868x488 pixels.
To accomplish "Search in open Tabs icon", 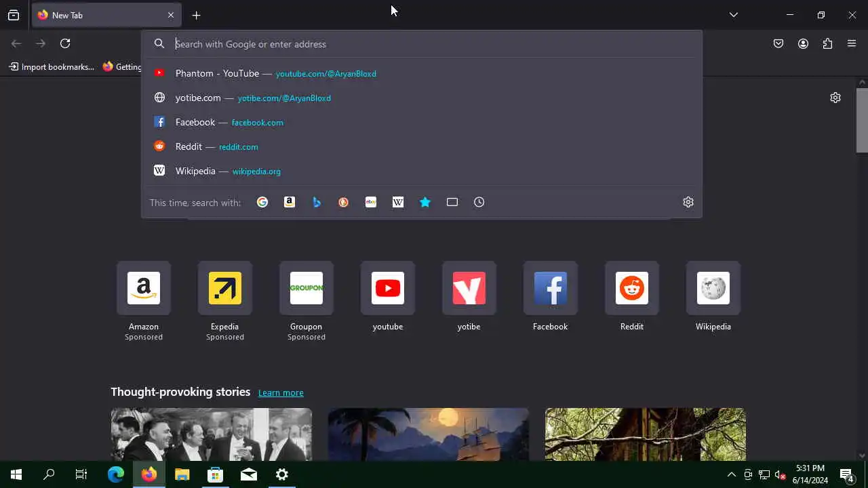I will pos(452,202).
